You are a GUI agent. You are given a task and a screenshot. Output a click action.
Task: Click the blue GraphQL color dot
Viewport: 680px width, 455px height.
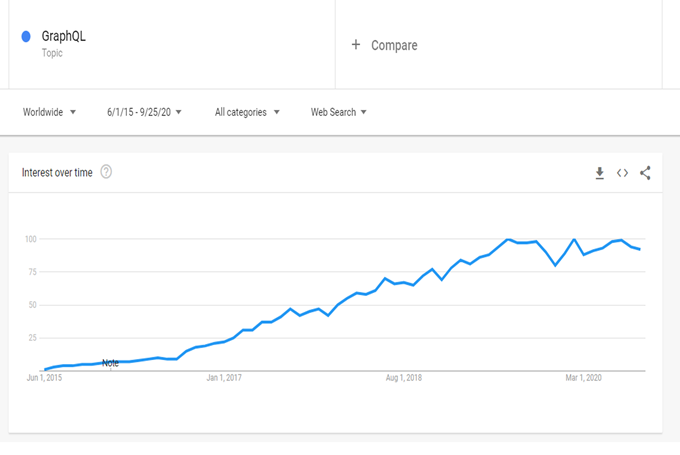pyautogui.click(x=26, y=37)
